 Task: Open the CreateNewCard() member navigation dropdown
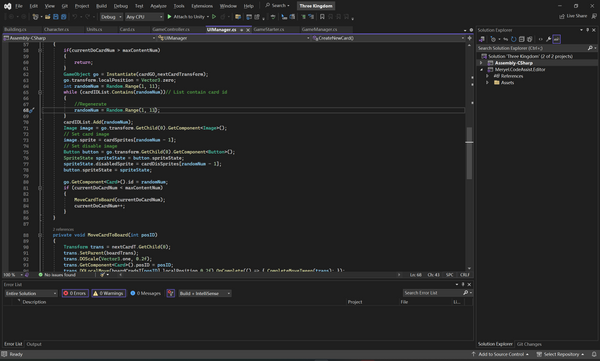click(388, 38)
